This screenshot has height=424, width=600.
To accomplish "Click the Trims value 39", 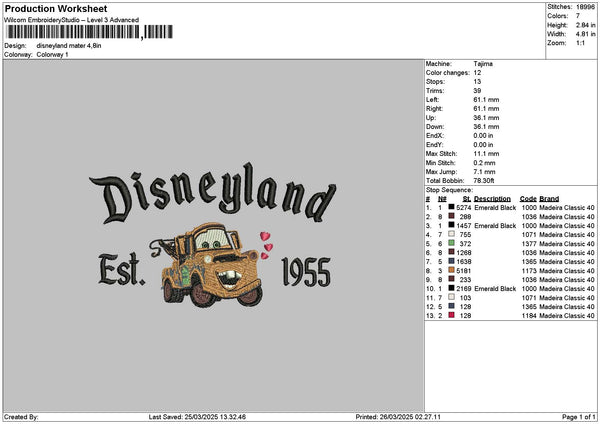I will 477,91.
